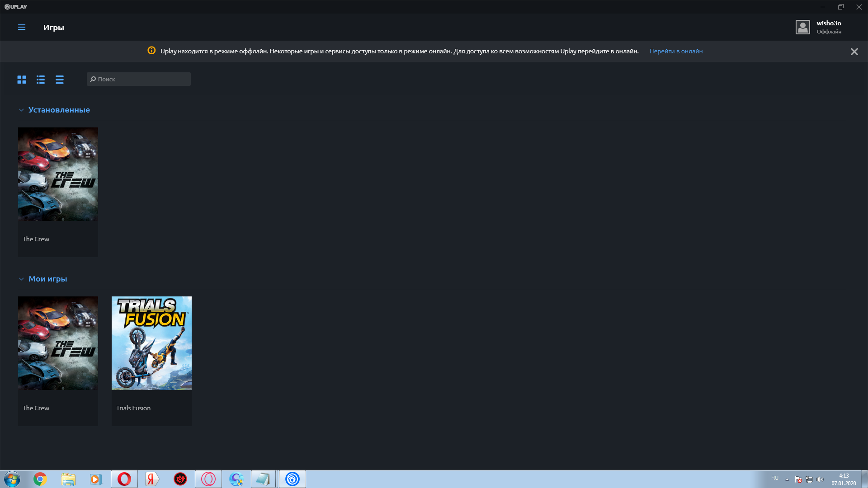This screenshot has width=868, height=488.
Task: Switch to grid view layout
Action: pyautogui.click(x=22, y=80)
